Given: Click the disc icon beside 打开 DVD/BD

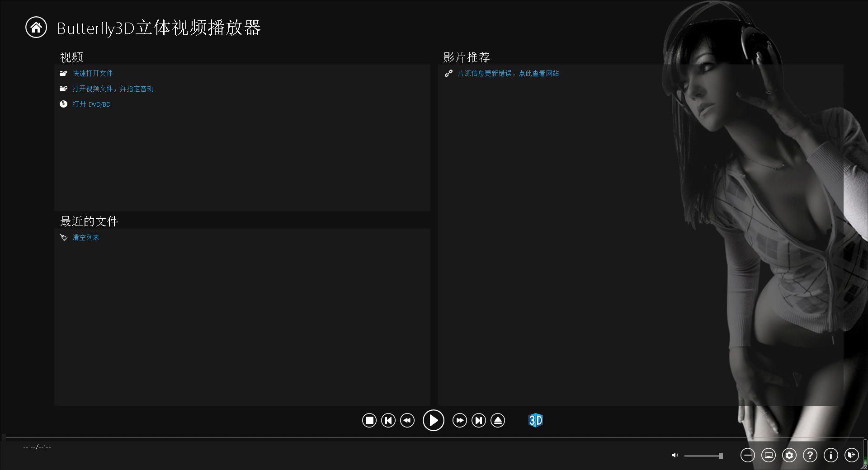Looking at the screenshot, I should click(63, 104).
